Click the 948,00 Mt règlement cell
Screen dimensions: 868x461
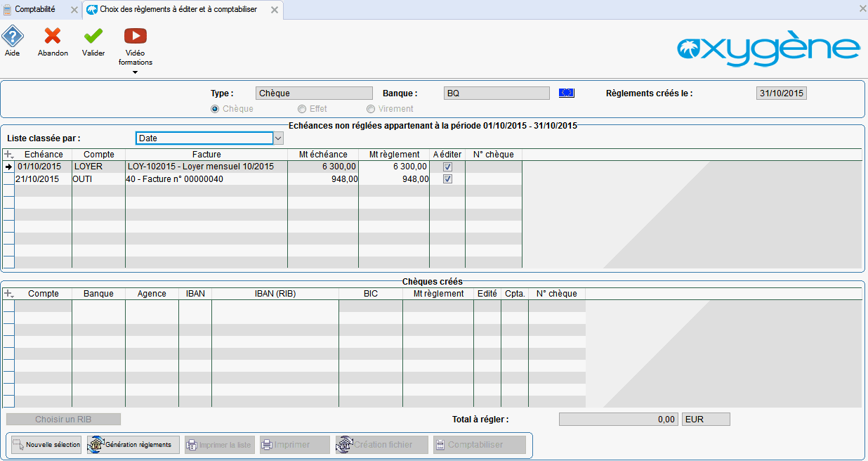(394, 179)
